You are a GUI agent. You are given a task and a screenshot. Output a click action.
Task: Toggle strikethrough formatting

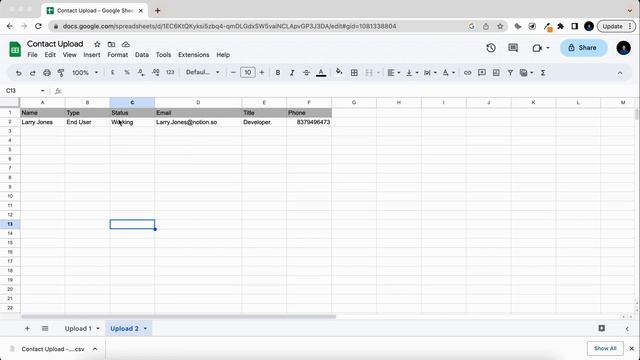306,73
